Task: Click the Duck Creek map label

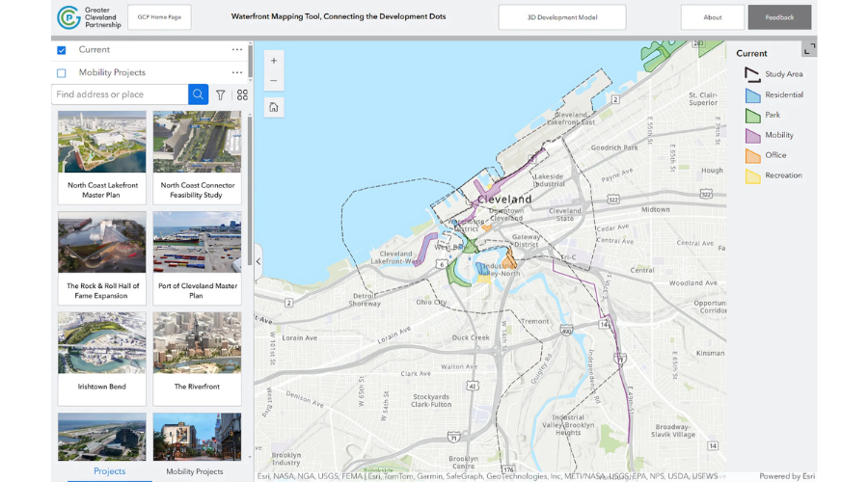Action: point(471,337)
